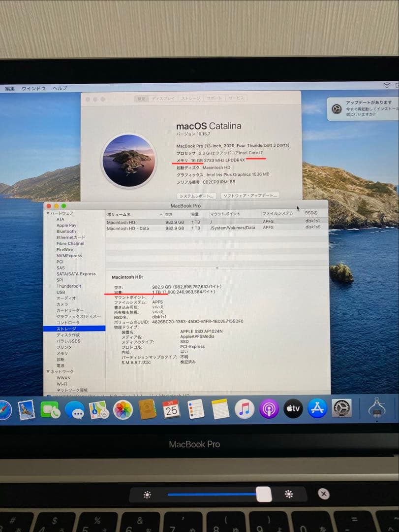Select プリンタ in sidebar
399x532 pixels.
(x=64, y=347)
